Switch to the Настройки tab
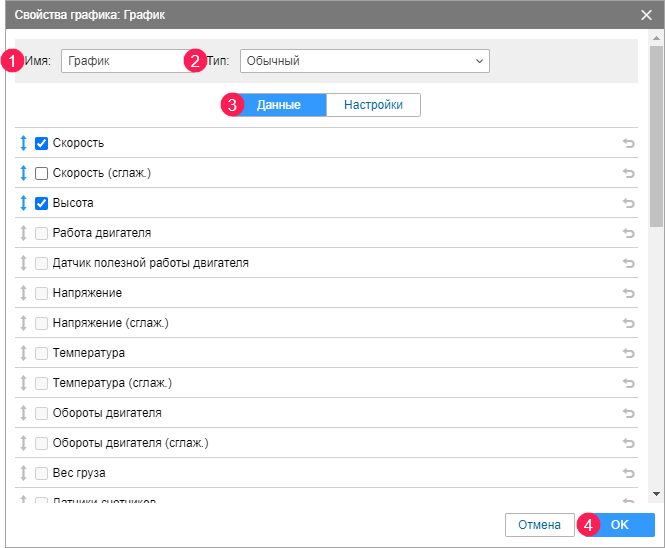This screenshot has height=548, width=665. (x=373, y=105)
